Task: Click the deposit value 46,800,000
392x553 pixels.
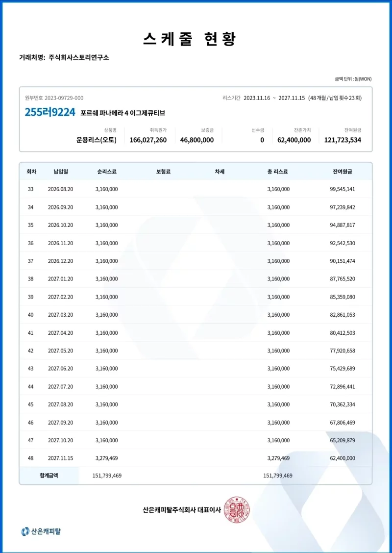Action: click(197, 140)
